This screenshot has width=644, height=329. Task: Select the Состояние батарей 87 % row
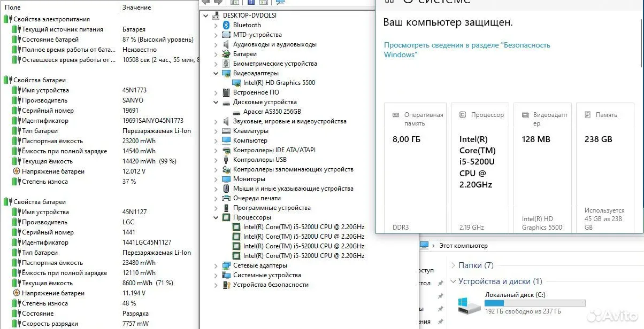[101, 40]
